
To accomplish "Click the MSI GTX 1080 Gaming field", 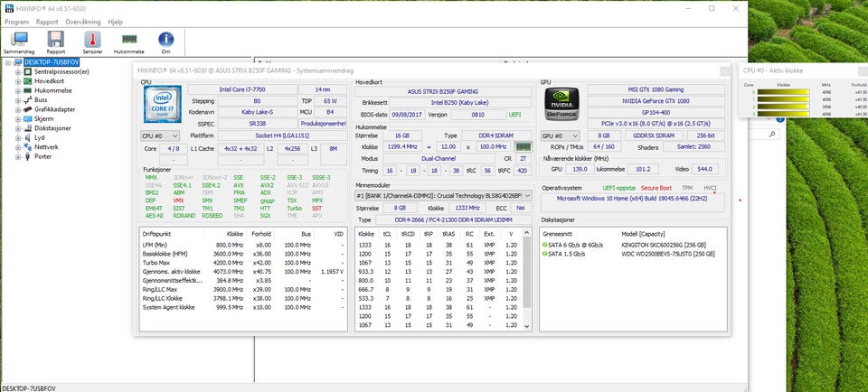I will click(656, 89).
